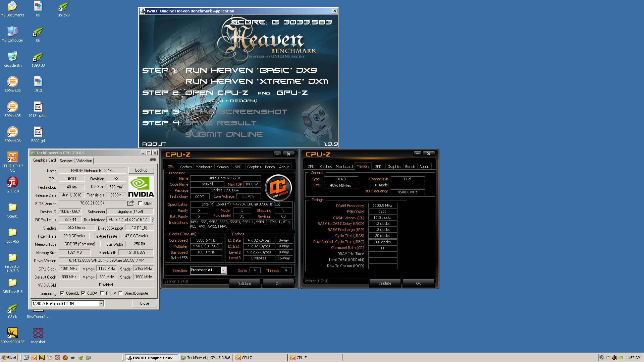Switch to the GPU-Z Validation tab
This screenshot has height=362, width=644.
click(x=84, y=161)
